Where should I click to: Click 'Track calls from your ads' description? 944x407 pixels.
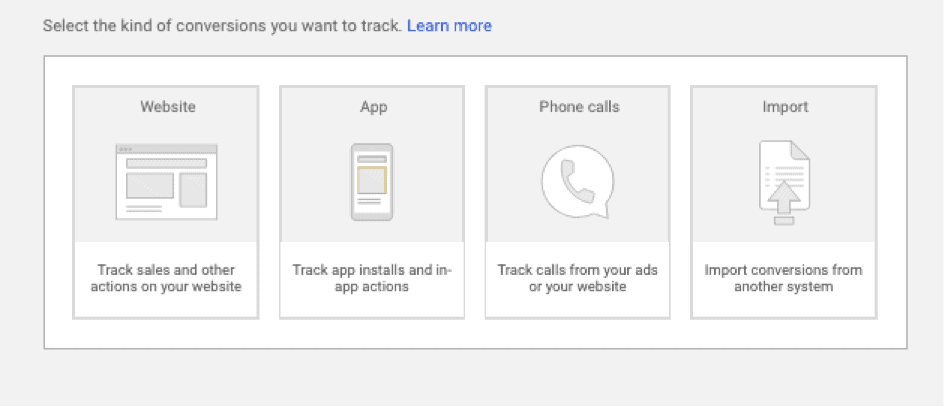coord(577,278)
